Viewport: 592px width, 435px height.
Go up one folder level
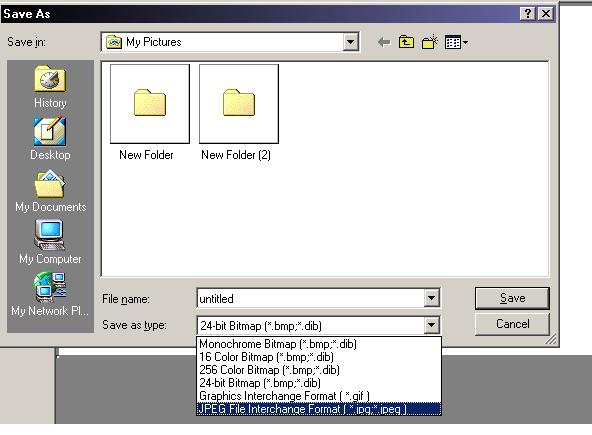point(406,42)
